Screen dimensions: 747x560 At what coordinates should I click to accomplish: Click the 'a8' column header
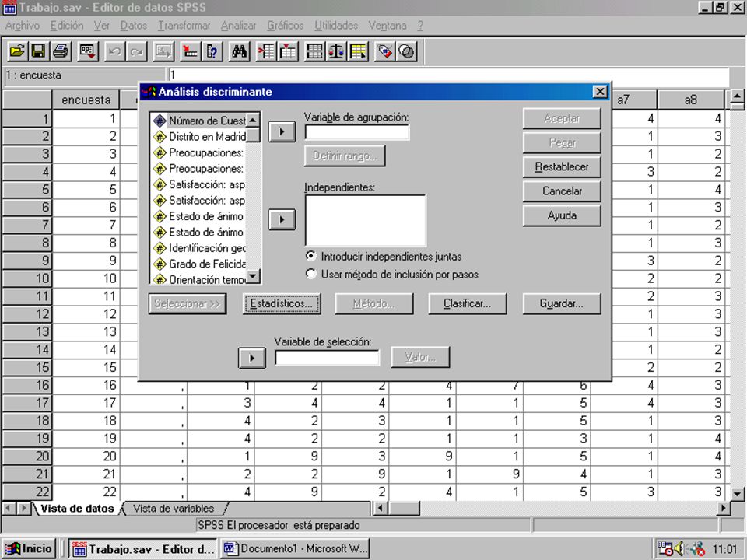click(691, 100)
